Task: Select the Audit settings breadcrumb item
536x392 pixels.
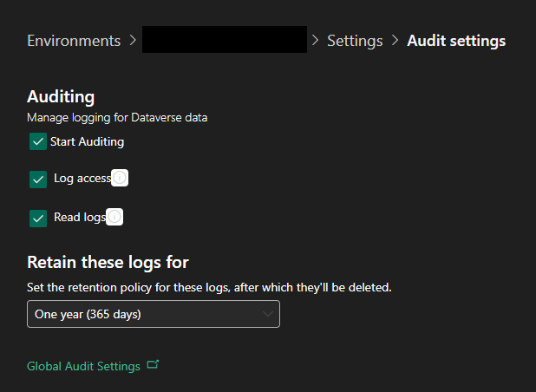Action: (456, 41)
